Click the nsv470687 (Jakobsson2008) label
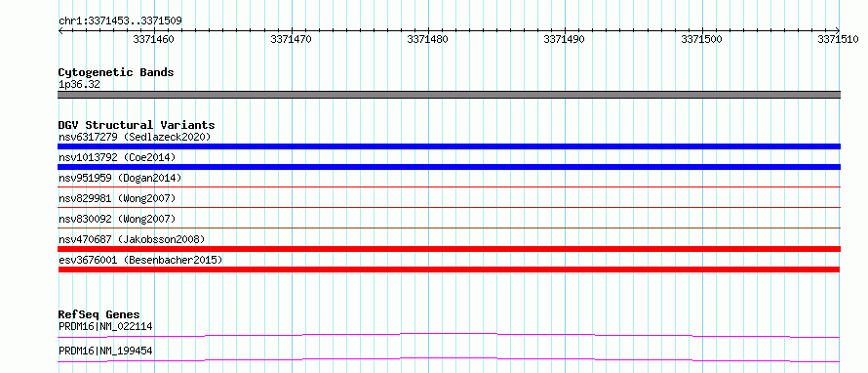 pyautogui.click(x=132, y=239)
